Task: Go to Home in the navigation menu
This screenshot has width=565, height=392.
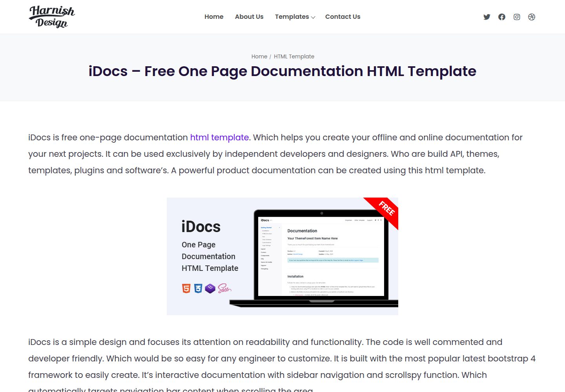Action: [214, 16]
